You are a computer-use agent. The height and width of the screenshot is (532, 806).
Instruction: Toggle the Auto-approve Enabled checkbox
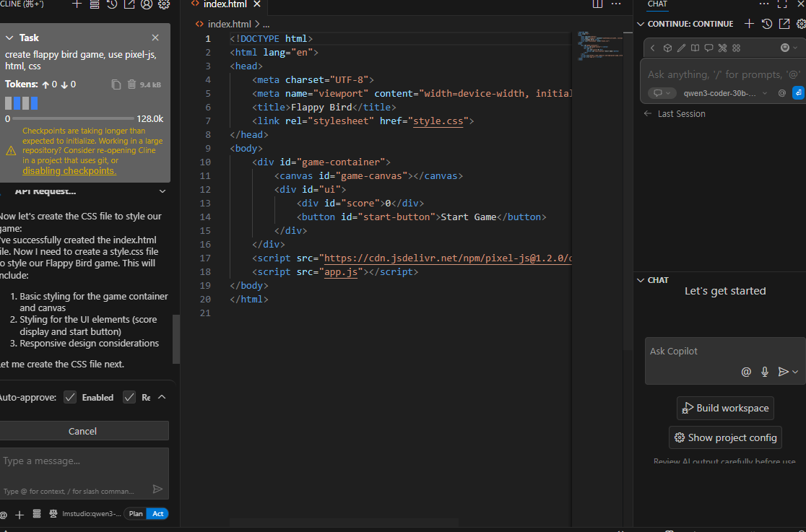click(70, 397)
